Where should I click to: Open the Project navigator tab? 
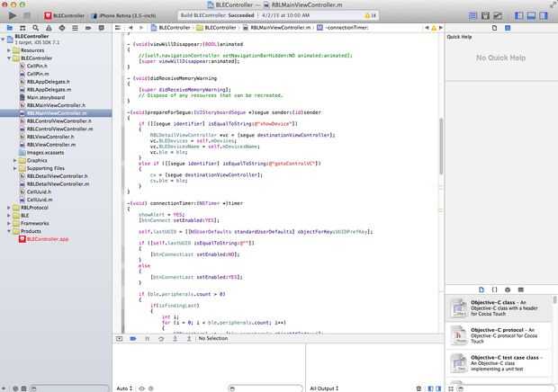10,28
